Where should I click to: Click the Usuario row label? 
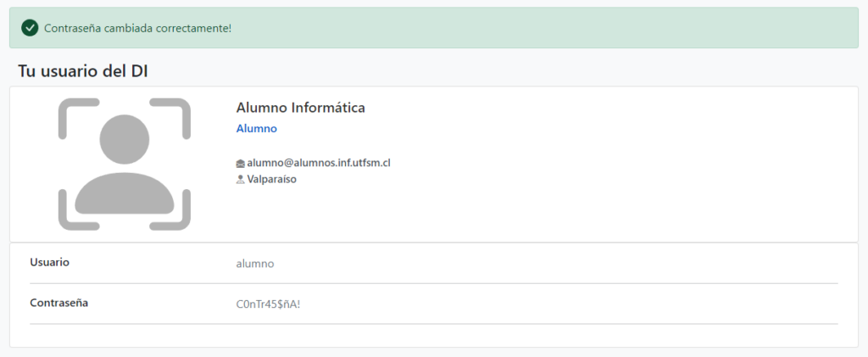coord(49,262)
